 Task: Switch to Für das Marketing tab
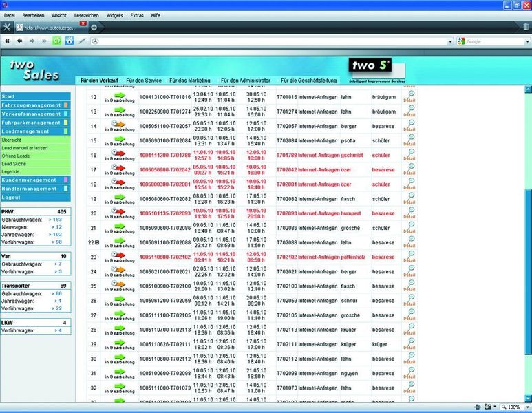pyautogui.click(x=190, y=81)
